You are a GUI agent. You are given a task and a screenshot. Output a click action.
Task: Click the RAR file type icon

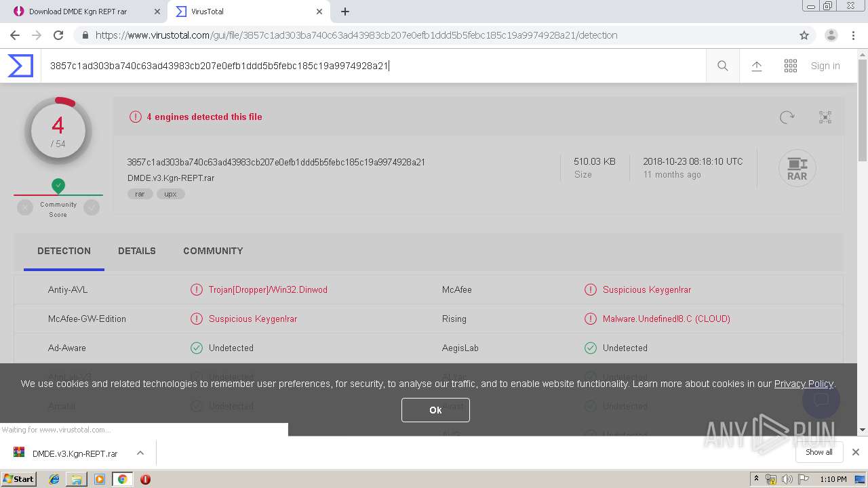pyautogui.click(x=797, y=168)
